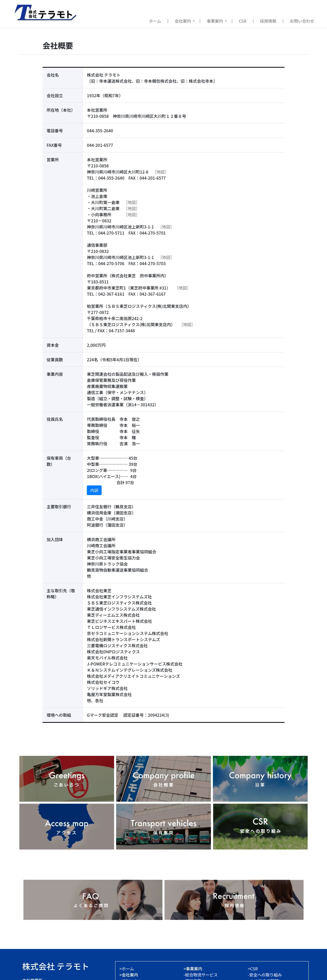Image resolution: width=327 pixels, height=980 pixels.
Task: Open the Company profile 会社概要 banner
Action: 163,779
